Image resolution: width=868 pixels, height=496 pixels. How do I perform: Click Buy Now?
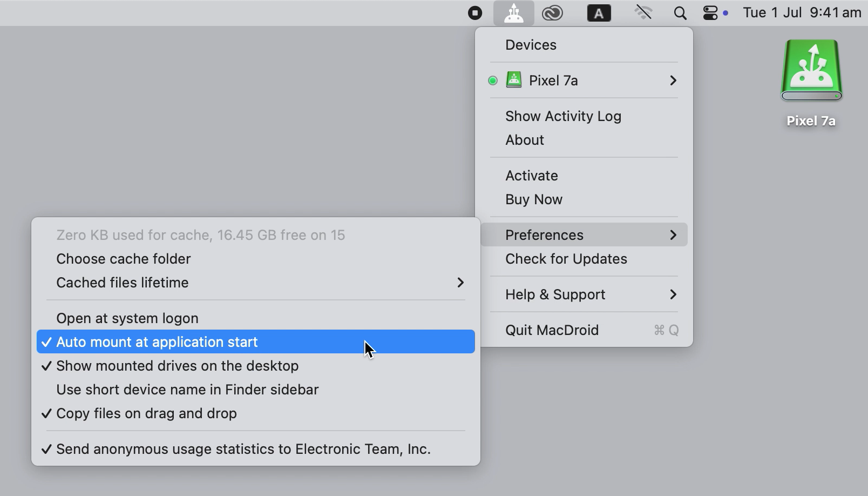coord(584,199)
